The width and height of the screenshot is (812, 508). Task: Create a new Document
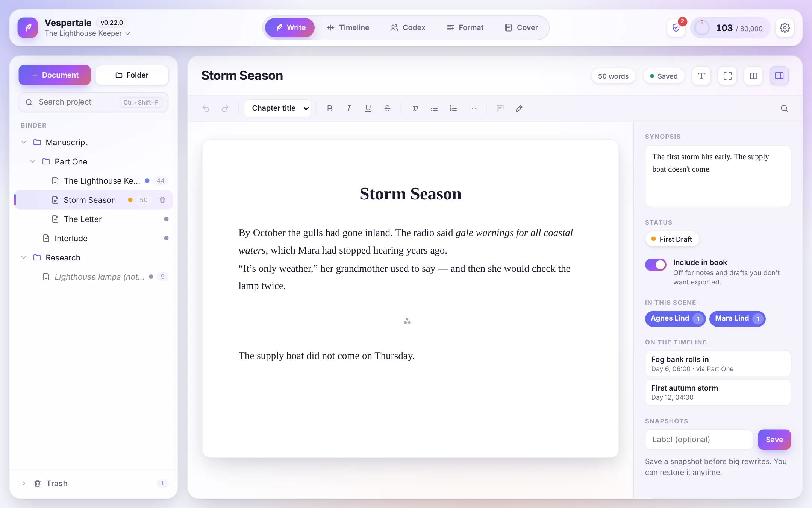click(x=55, y=75)
